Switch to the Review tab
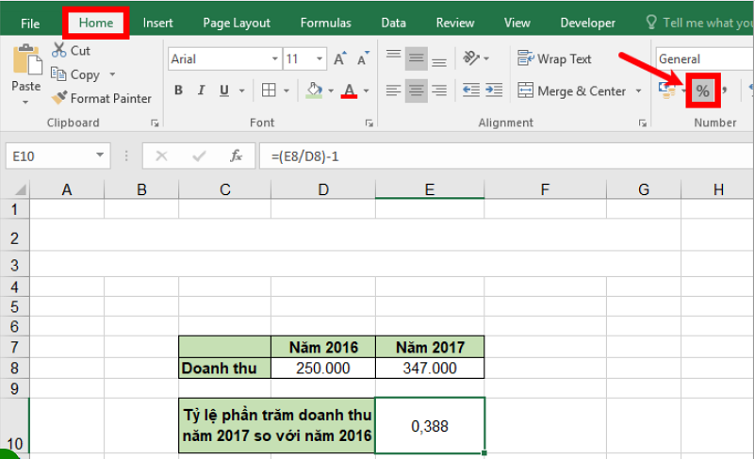The height and width of the screenshot is (459, 755). (x=455, y=23)
